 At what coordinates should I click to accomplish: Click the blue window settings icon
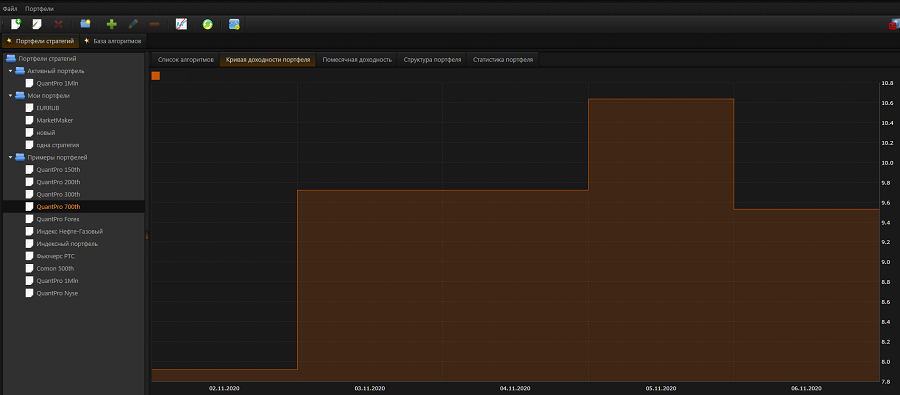point(234,24)
